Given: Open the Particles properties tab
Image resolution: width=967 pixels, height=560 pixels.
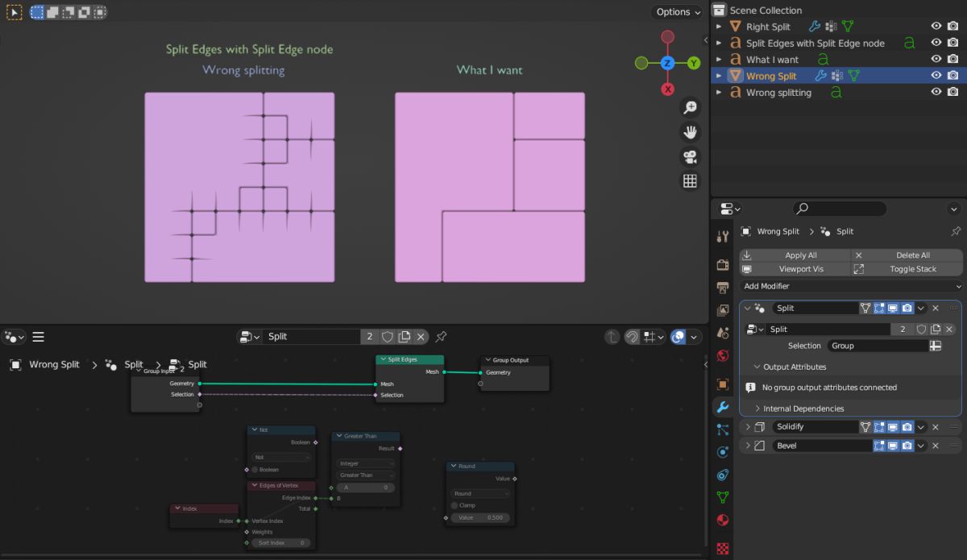Looking at the screenshot, I should tap(723, 429).
